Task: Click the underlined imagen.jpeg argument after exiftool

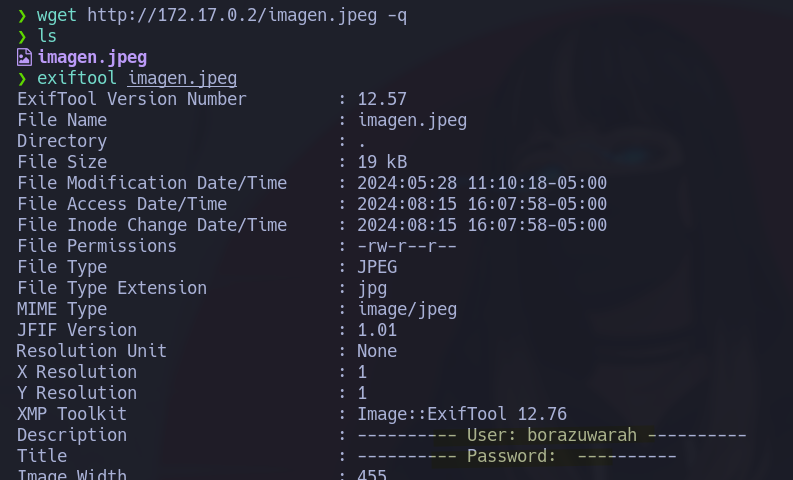Action: (x=182, y=78)
